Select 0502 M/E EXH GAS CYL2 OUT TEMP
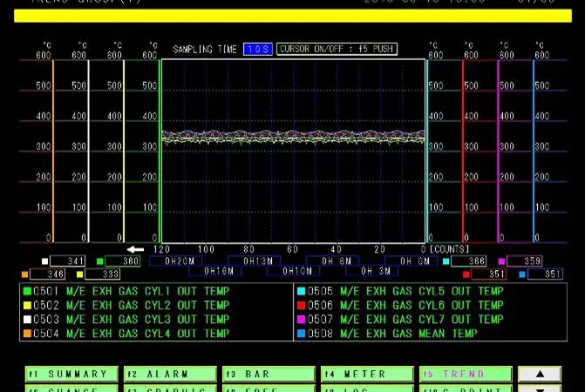 click(131, 305)
